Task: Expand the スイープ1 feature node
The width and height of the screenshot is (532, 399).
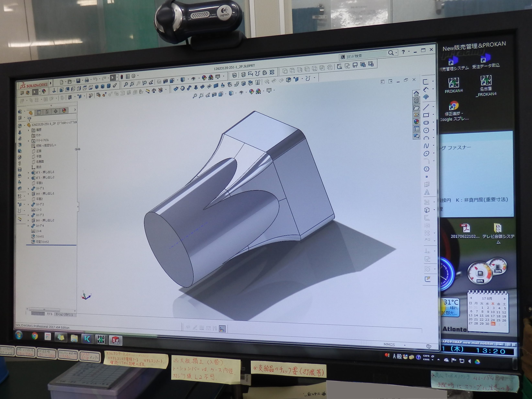Action: 28,189
